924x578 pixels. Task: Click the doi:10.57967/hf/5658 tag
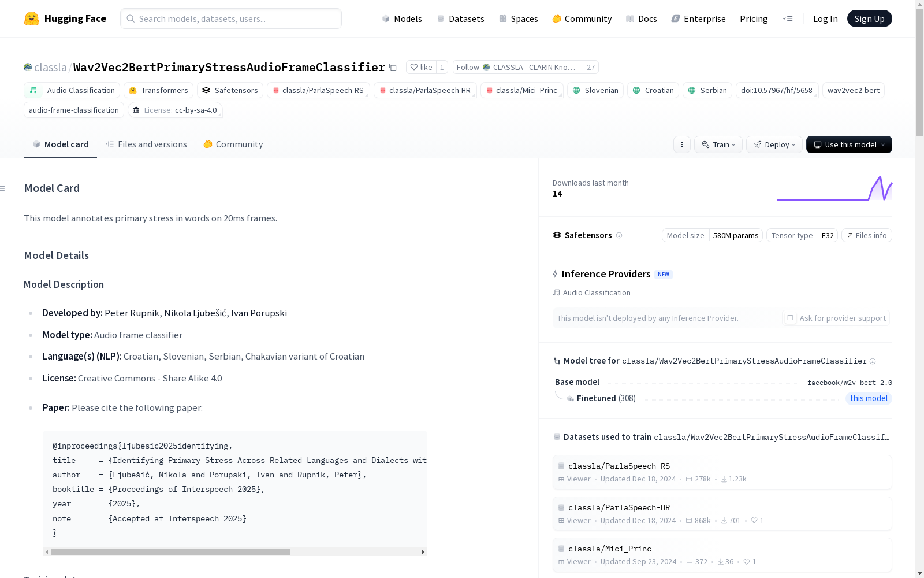[777, 90]
